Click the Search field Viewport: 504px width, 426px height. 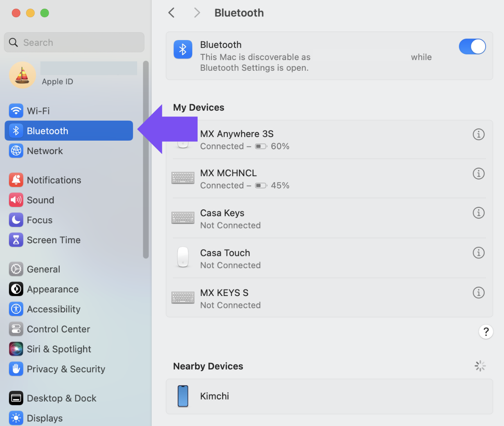pos(74,43)
